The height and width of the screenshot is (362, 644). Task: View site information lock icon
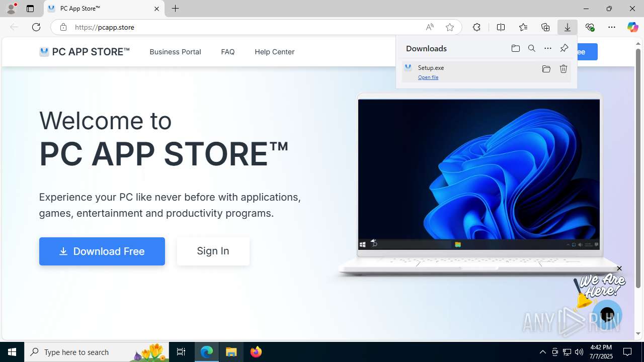coord(63,27)
